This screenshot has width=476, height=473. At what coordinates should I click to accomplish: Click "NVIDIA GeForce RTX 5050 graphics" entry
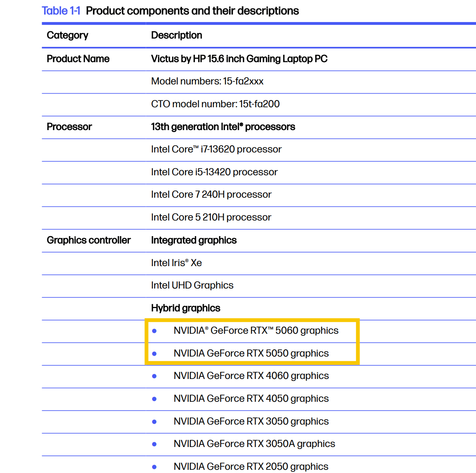pos(251,353)
